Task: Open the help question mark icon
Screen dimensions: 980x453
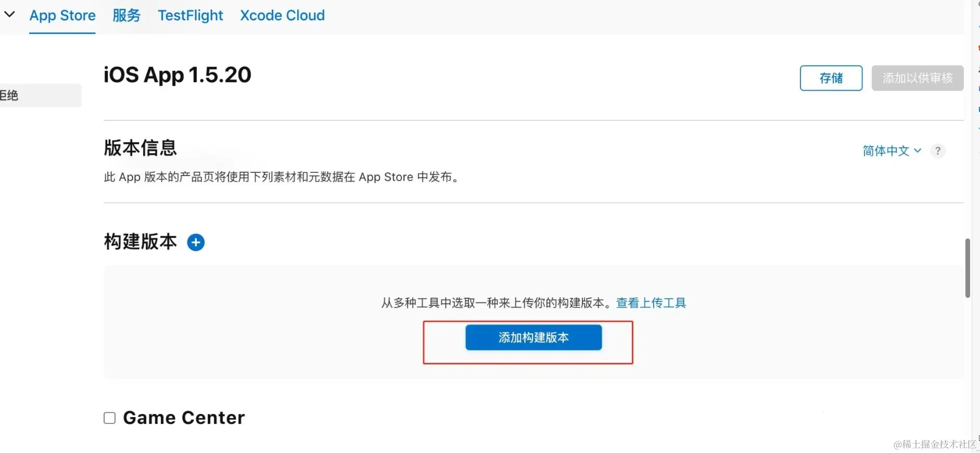Action: [938, 151]
